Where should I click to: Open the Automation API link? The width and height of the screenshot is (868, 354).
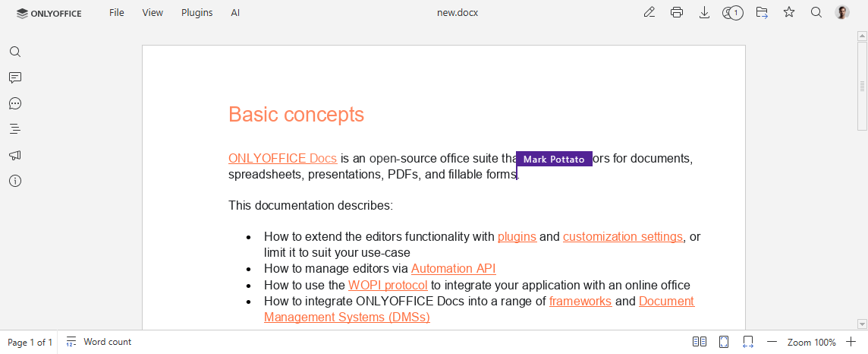(454, 269)
